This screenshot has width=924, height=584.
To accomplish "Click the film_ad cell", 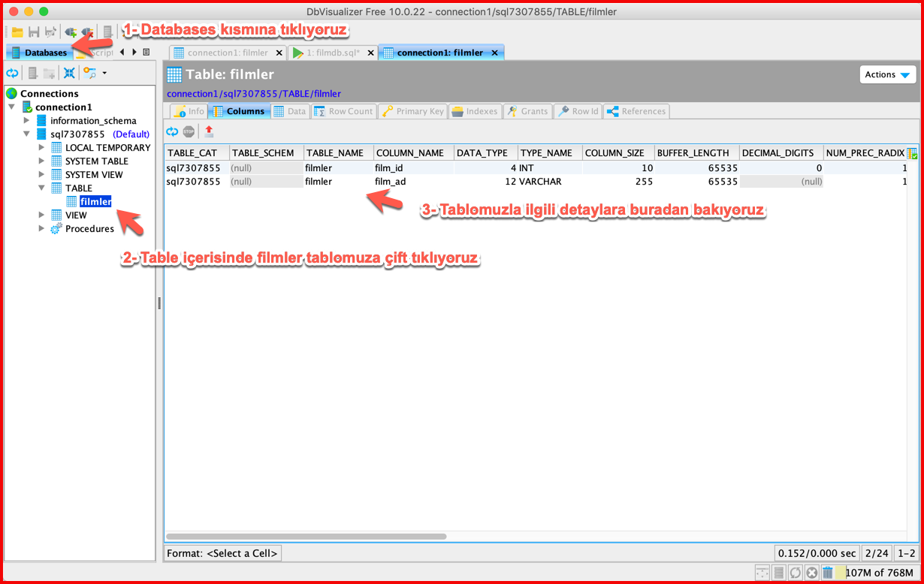I will coord(413,182).
